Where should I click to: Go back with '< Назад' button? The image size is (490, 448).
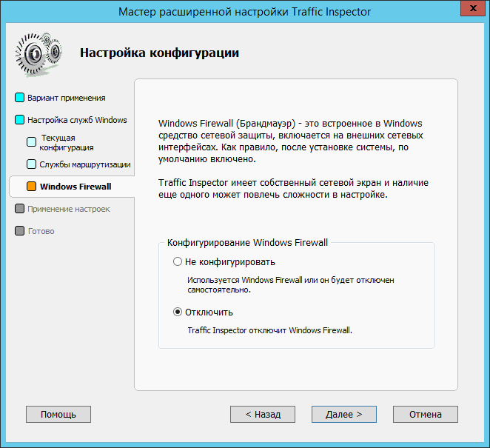[x=263, y=414]
